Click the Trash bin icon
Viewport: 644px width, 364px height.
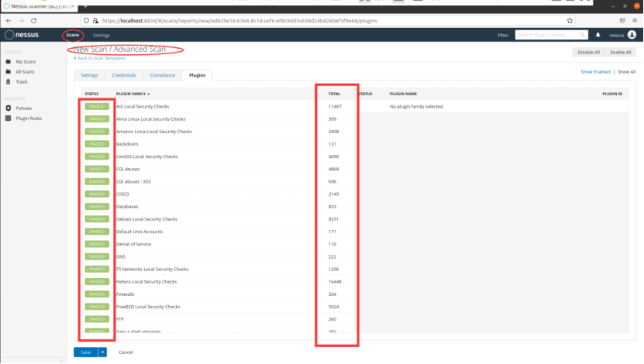9,81
